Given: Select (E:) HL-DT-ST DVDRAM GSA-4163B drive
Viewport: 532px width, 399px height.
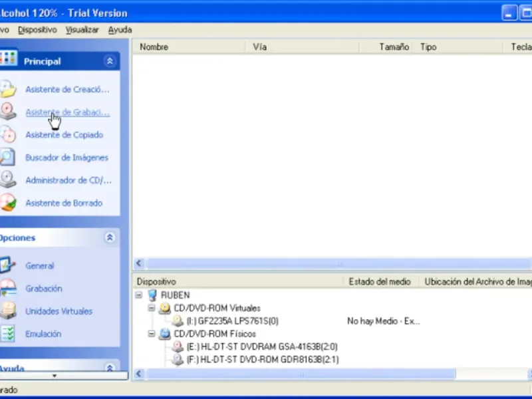Looking at the screenshot, I should tap(262, 346).
